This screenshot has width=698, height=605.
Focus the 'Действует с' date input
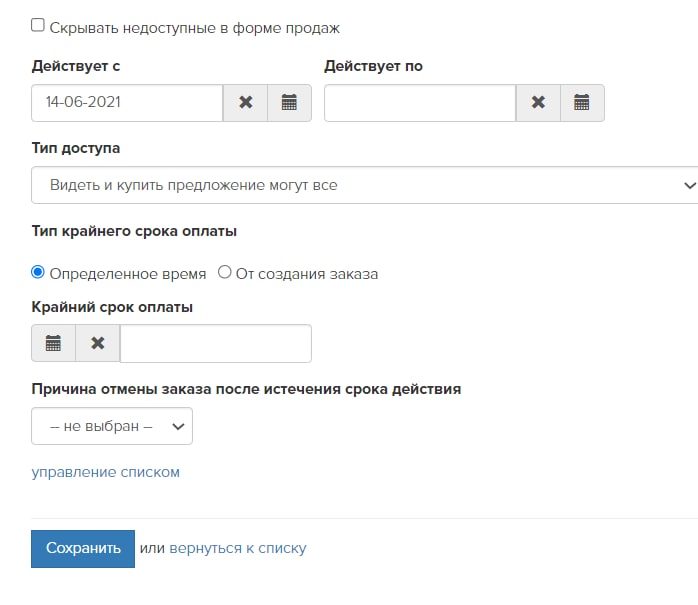coord(127,103)
